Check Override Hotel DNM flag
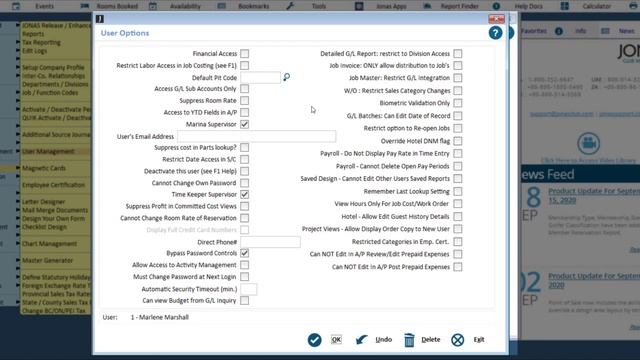Screen dimensions: 640x360 [x=458, y=141]
